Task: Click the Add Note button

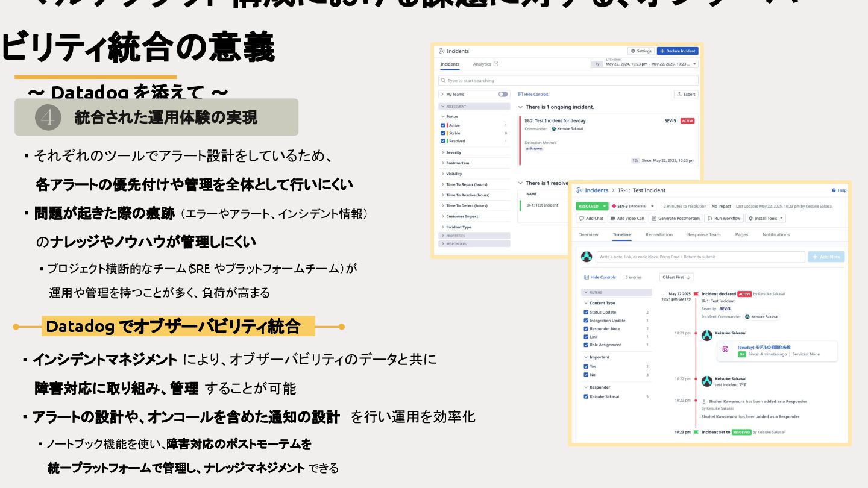Action: 826,257
